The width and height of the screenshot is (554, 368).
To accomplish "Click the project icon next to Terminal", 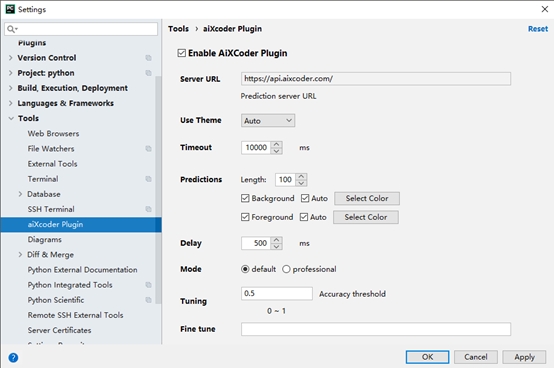I will (x=148, y=179).
